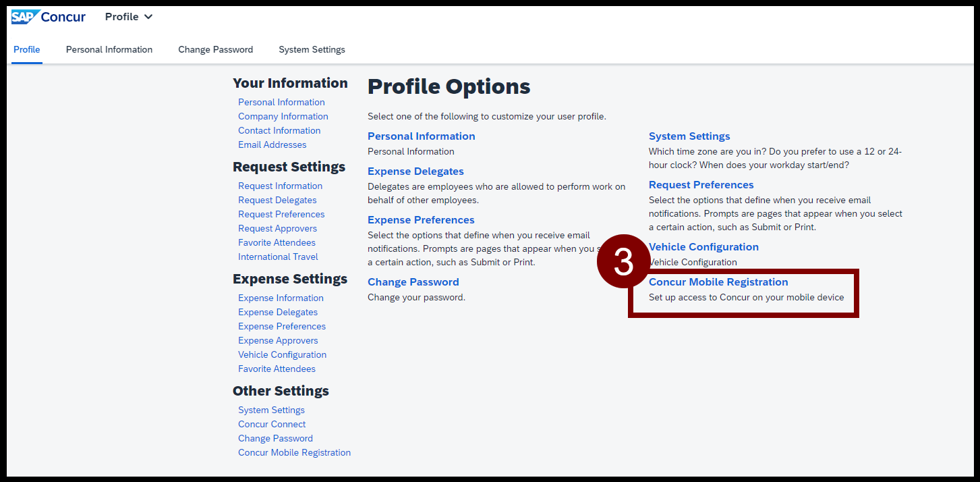
Task: Open Company Information sidebar link
Action: point(283,116)
